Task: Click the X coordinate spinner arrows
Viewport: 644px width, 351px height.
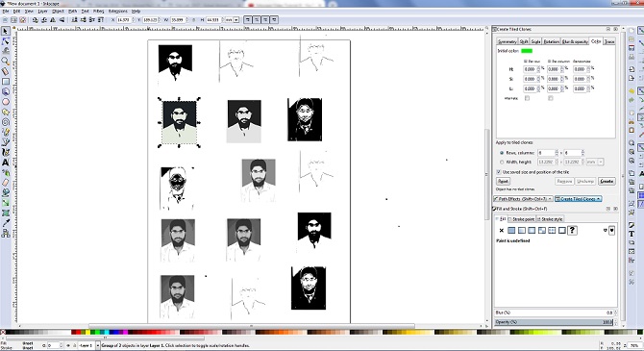Action: (x=133, y=20)
